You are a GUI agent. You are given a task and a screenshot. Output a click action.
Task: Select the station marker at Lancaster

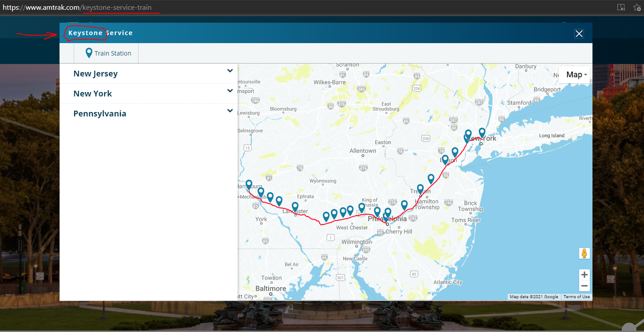click(x=295, y=208)
